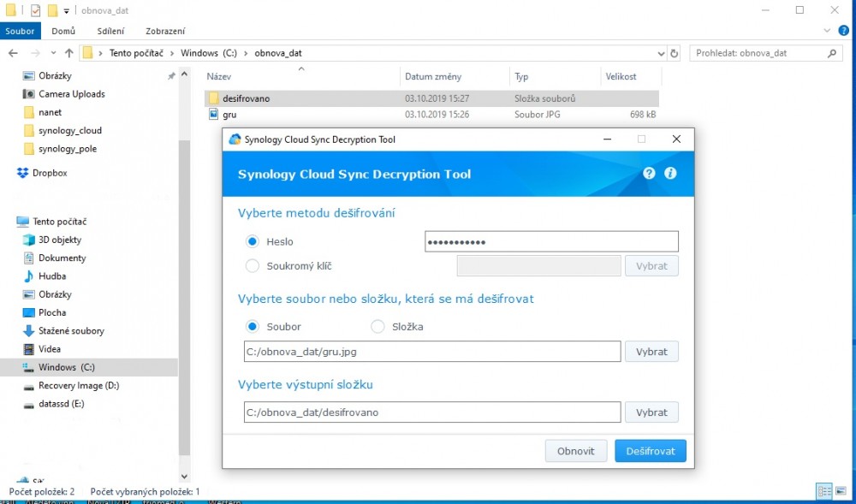Click the help question mark icon in dialog

pos(649,173)
